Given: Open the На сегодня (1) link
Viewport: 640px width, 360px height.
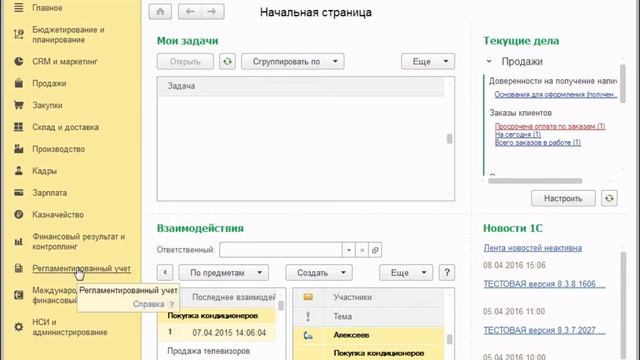Looking at the screenshot, I should click(x=518, y=135).
